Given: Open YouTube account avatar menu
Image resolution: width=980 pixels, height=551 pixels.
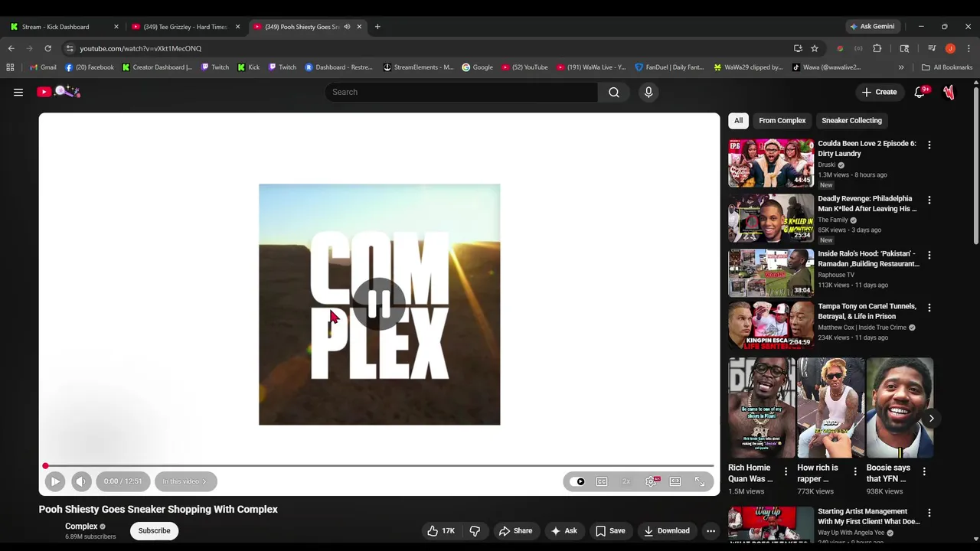Looking at the screenshot, I should (949, 92).
